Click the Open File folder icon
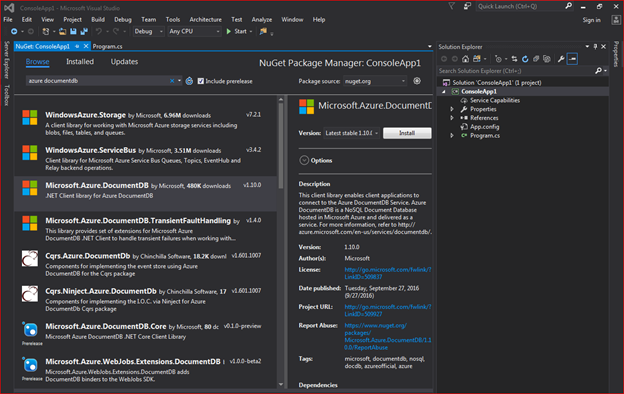This screenshot has height=394, width=624. pos(62,31)
